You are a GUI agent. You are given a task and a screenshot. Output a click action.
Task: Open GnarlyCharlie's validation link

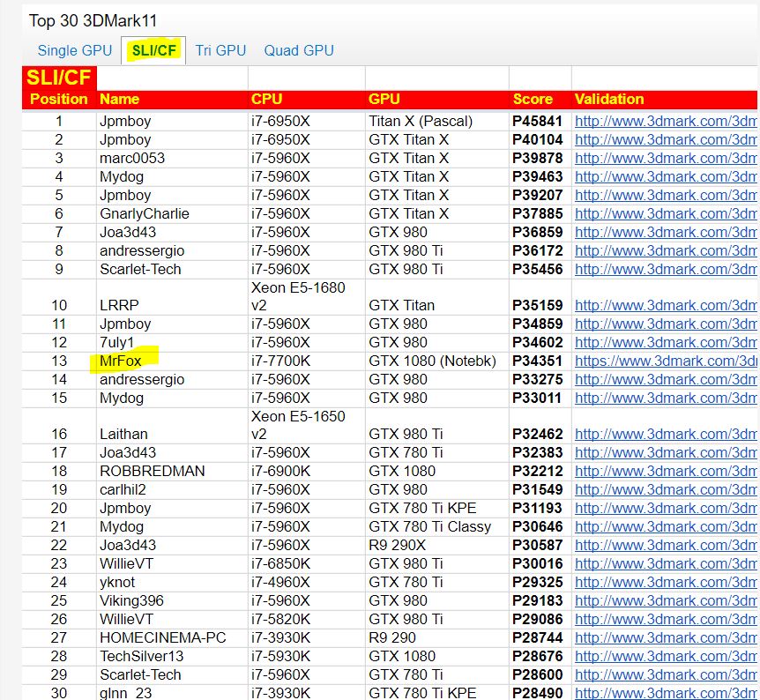click(x=666, y=213)
